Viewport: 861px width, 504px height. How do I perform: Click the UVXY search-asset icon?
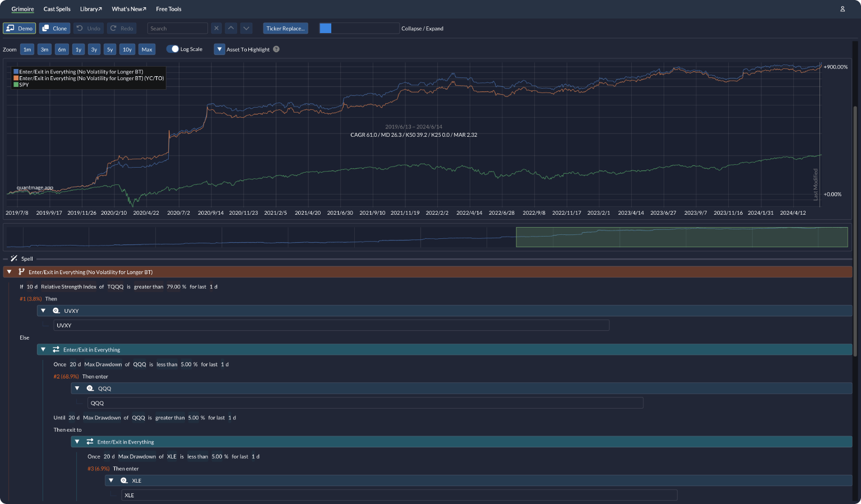click(56, 311)
